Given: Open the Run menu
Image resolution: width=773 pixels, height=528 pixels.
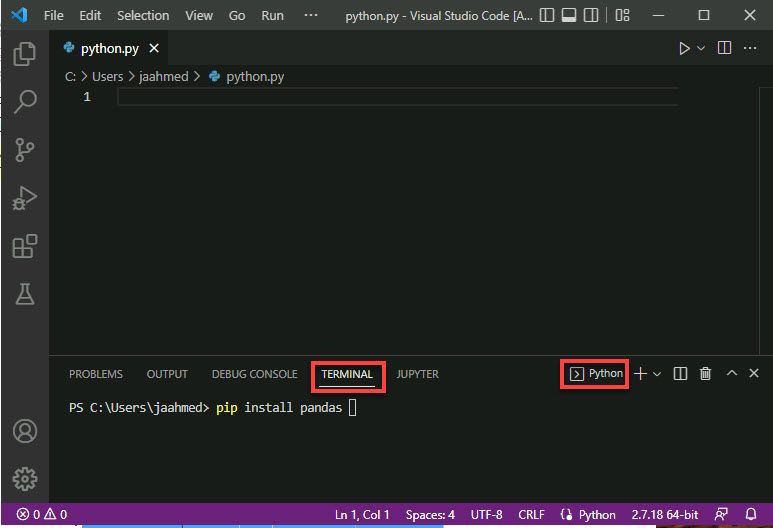Looking at the screenshot, I should (273, 16).
